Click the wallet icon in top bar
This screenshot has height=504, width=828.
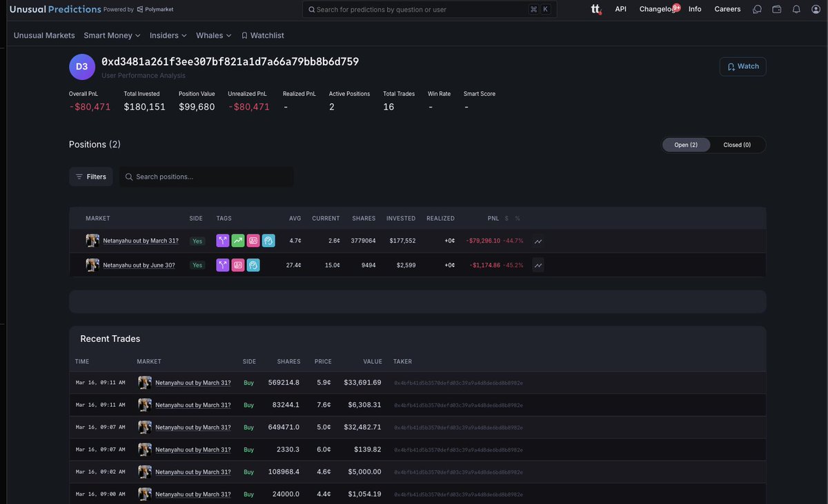pyautogui.click(x=777, y=9)
